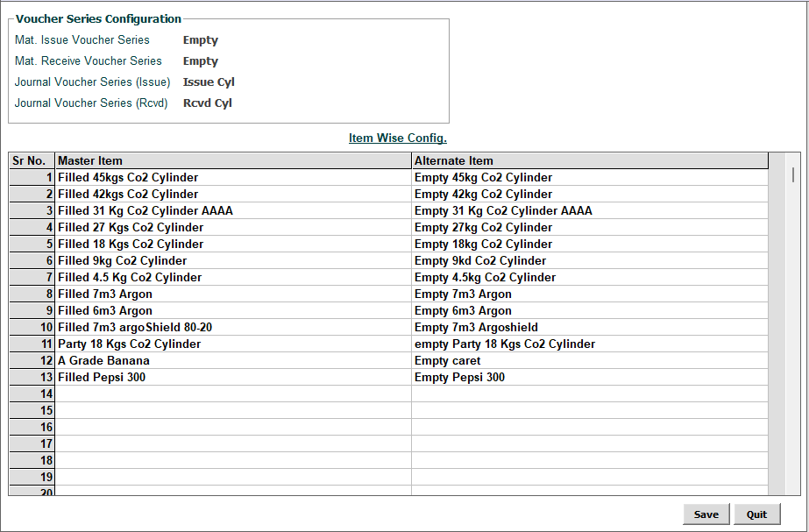The height and width of the screenshot is (532, 809).
Task: Click the Alternate Item column header
Action: tap(589, 161)
